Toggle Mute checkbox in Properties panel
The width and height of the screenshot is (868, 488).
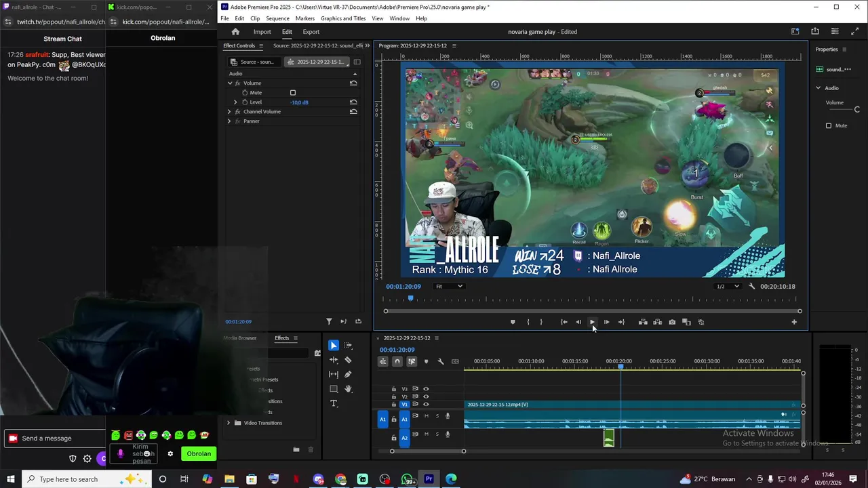point(829,125)
